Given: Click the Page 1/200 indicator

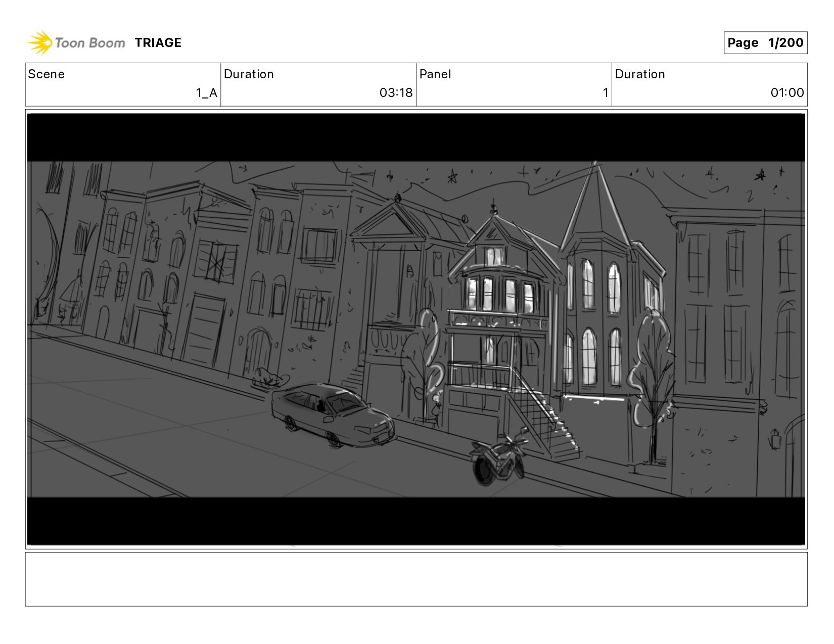Looking at the screenshot, I should point(765,43).
